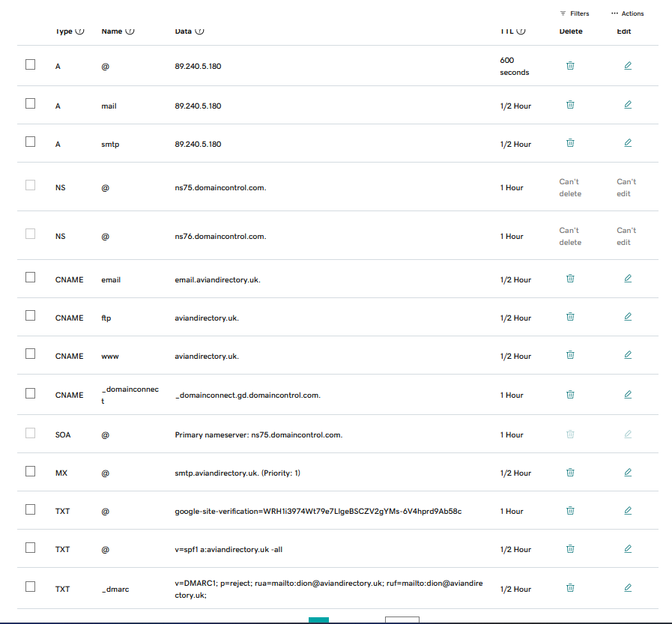
Task: Delete the A record for mail
Action: tap(570, 105)
